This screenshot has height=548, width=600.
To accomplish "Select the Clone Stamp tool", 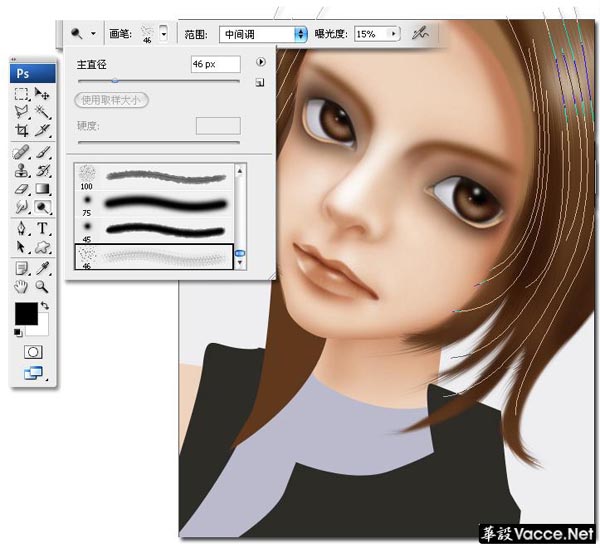I will [21, 170].
